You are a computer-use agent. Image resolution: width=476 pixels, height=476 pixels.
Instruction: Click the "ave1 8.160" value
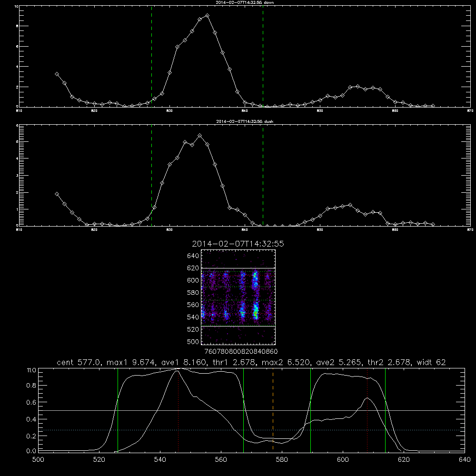pyautogui.click(x=184, y=362)
